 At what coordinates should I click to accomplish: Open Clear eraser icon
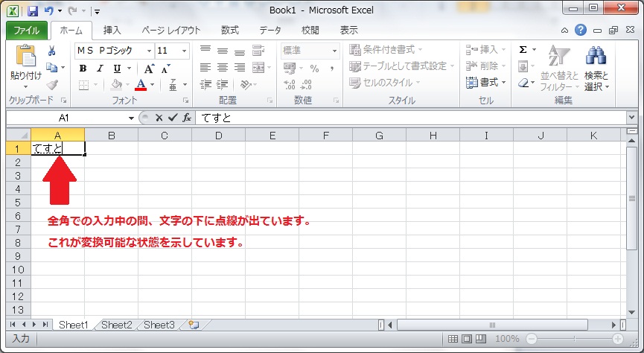523,83
